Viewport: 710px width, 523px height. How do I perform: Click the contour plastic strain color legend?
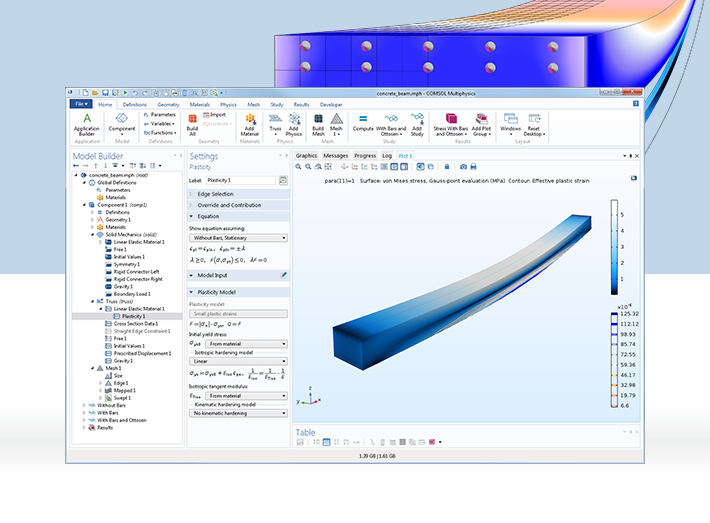tap(614, 360)
